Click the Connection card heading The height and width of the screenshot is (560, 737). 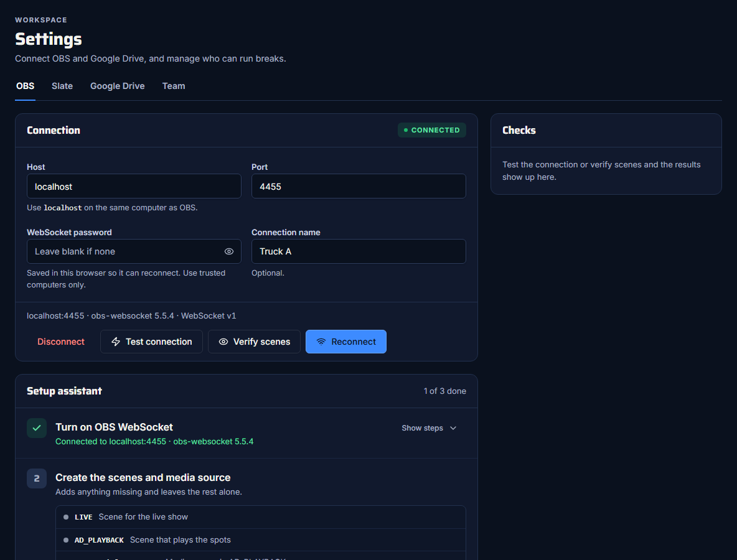pos(54,130)
